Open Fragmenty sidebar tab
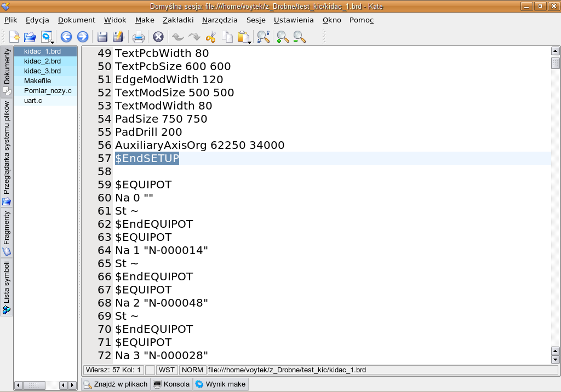This screenshot has height=392, width=561. (x=7, y=233)
